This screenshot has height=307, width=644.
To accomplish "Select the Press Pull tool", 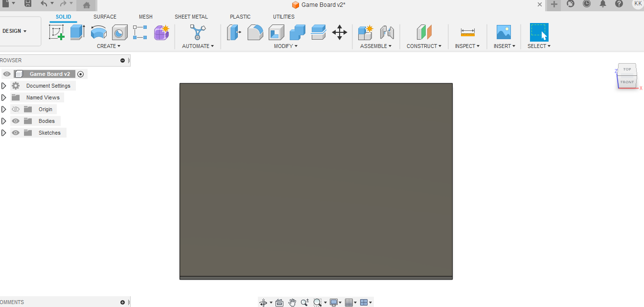I will click(234, 32).
